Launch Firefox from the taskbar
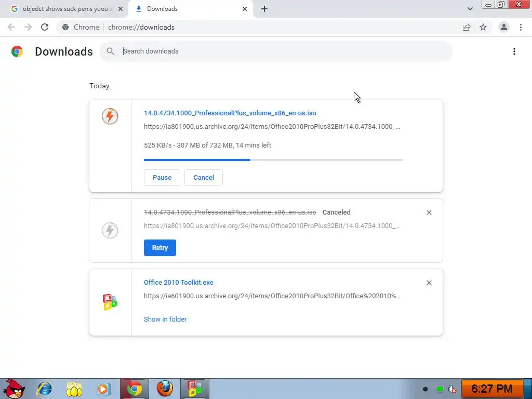532x399 pixels. click(165, 389)
